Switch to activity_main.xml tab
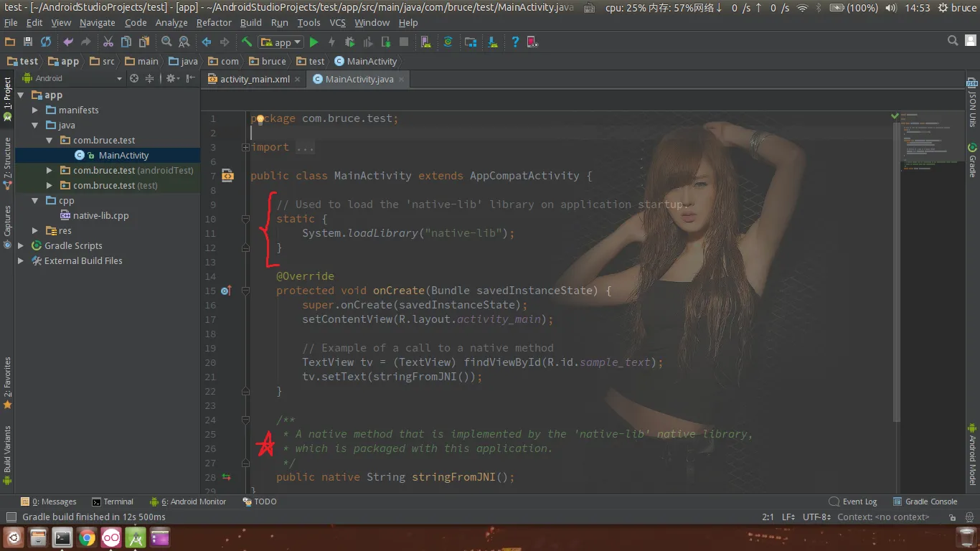 [255, 79]
